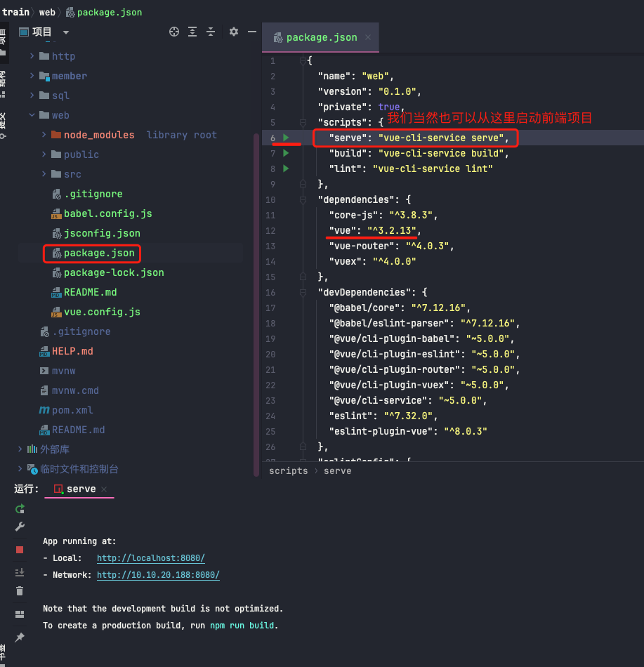The width and height of the screenshot is (644, 667).
Task: Expand the src folder
Action: 44,173
